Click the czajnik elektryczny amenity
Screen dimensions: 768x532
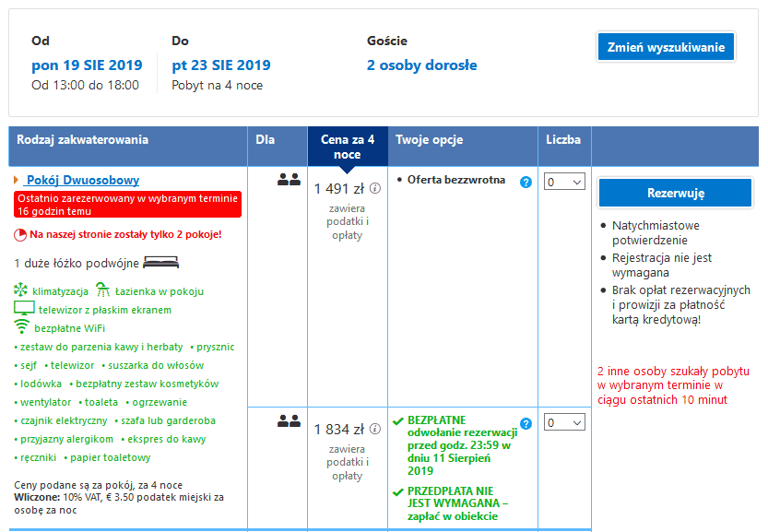tap(64, 420)
